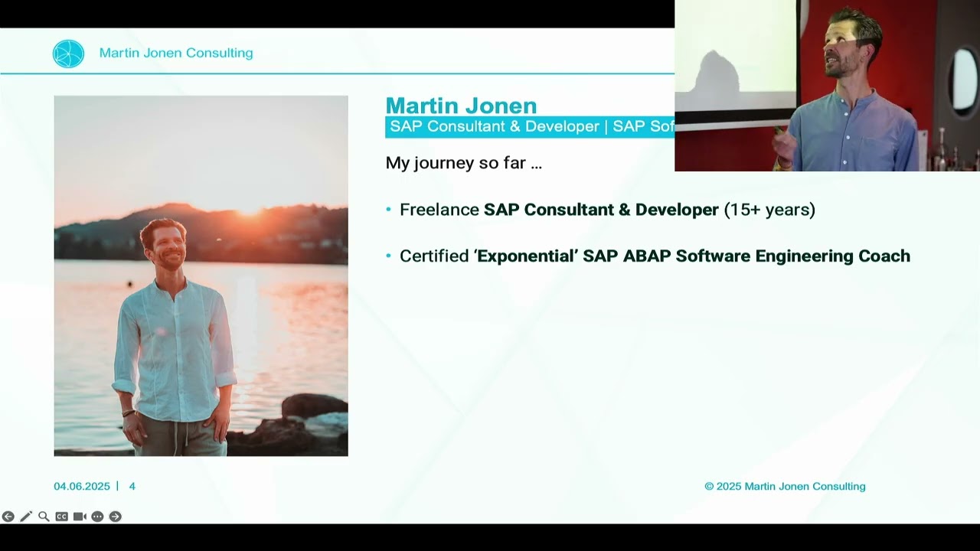Image resolution: width=980 pixels, height=551 pixels.
Task: Click the date 04.06.2025 in footer
Action: click(x=82, y=487)
